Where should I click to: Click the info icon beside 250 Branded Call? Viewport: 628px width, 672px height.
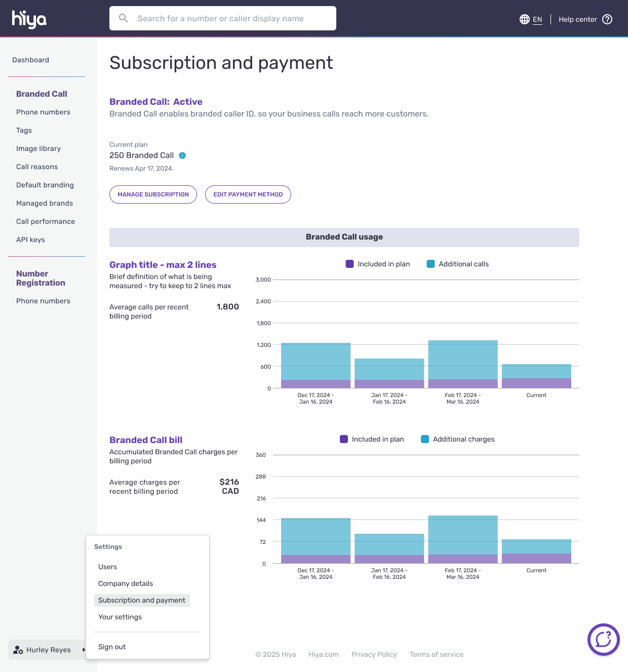pyautogui.click(x=182, y=155)
